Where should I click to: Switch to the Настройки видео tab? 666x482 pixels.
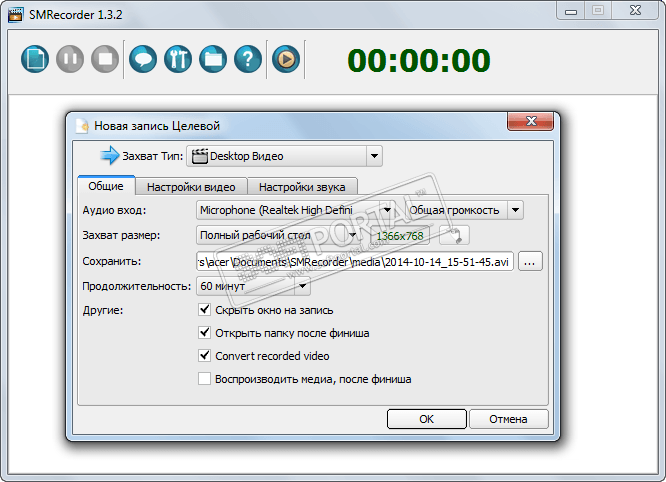click(x=191, y=187)
